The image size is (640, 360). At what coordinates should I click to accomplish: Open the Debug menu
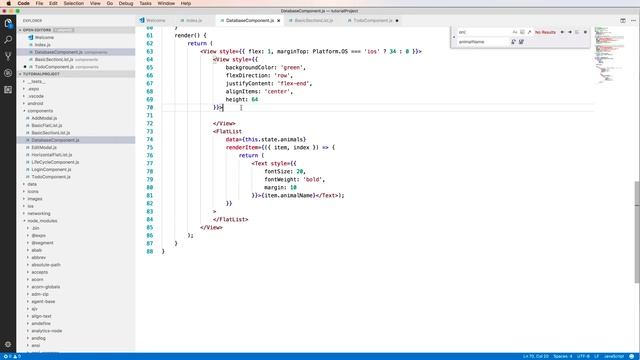point(126,3)
